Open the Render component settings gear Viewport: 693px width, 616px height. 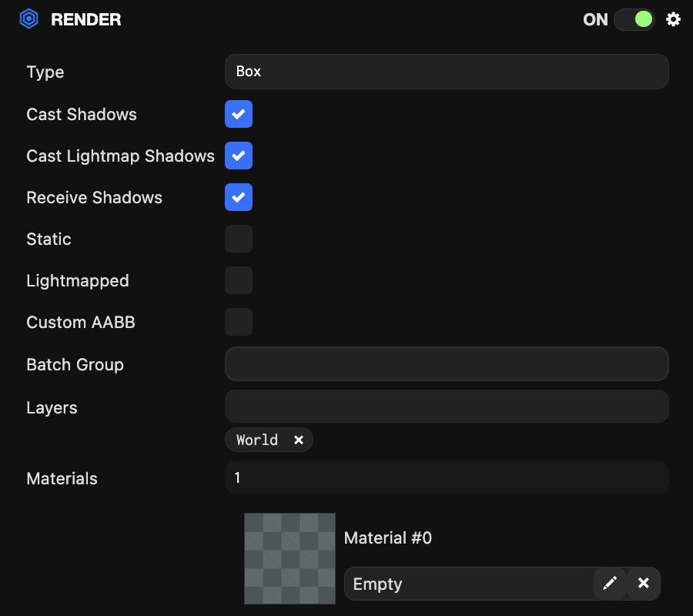(x=673, y=19)
